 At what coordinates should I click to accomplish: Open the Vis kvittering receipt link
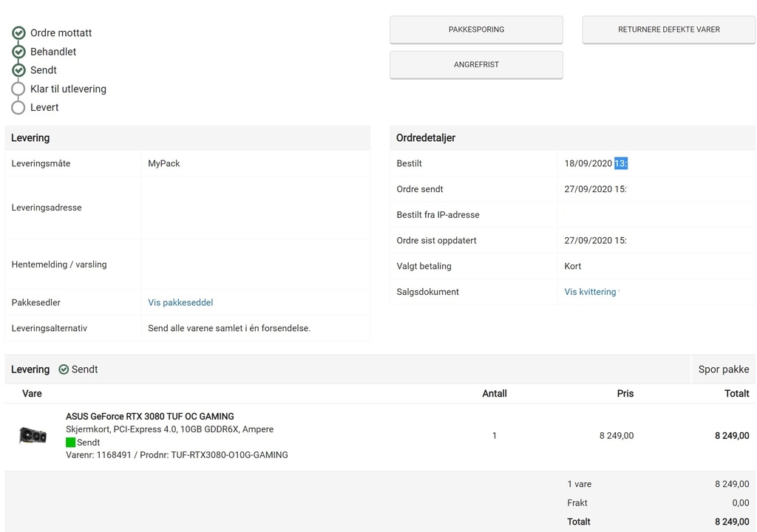click(590, 292)
